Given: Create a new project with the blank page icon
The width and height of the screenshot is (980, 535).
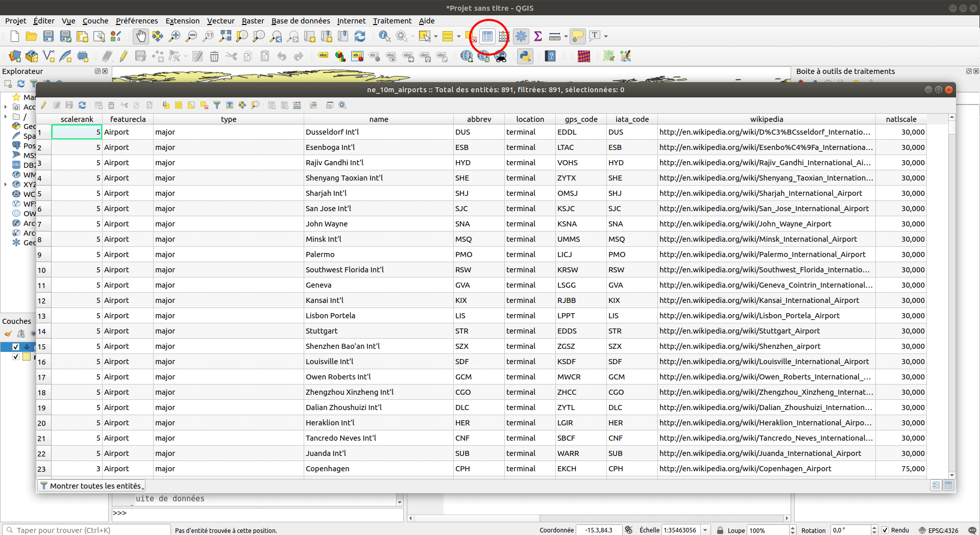Looking at the screenshot, I should (14, 36).
